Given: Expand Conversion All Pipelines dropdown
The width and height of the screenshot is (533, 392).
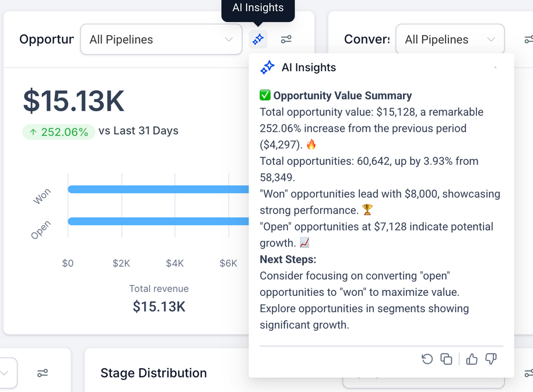Looking at the screenshot, I should (450, 40).
